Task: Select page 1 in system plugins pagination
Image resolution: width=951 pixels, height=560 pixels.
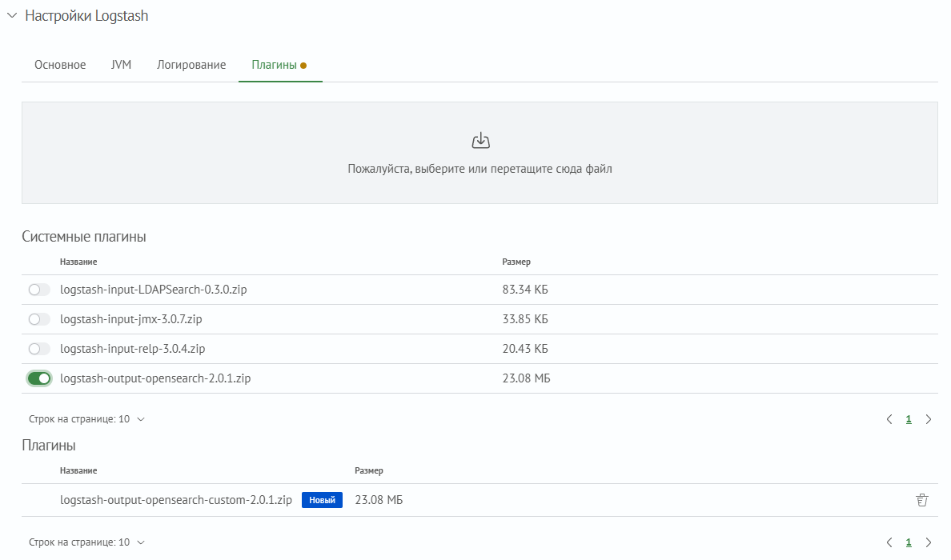Action: [909, 418]
